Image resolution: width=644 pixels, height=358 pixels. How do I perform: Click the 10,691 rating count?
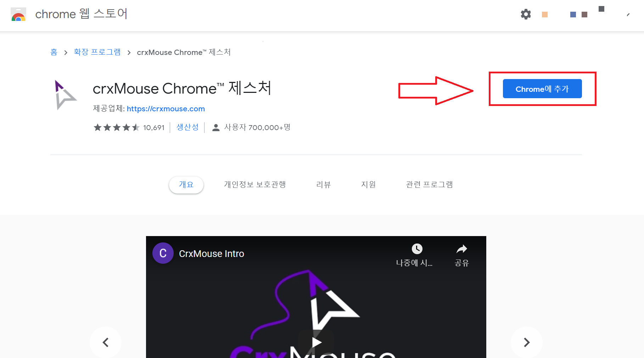[154, 128]
